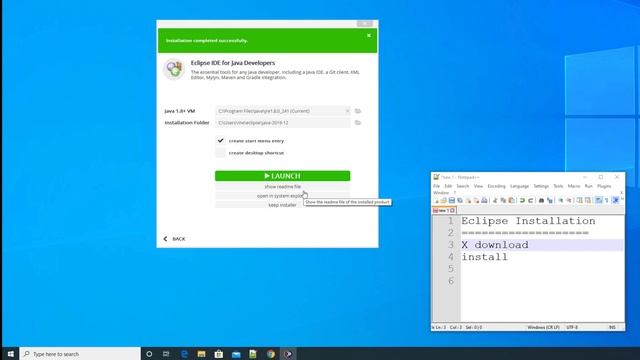Go BACK in the Eclipse installer
The width and height of the screenshot is (640, 360).
click(x=174, y=239)
